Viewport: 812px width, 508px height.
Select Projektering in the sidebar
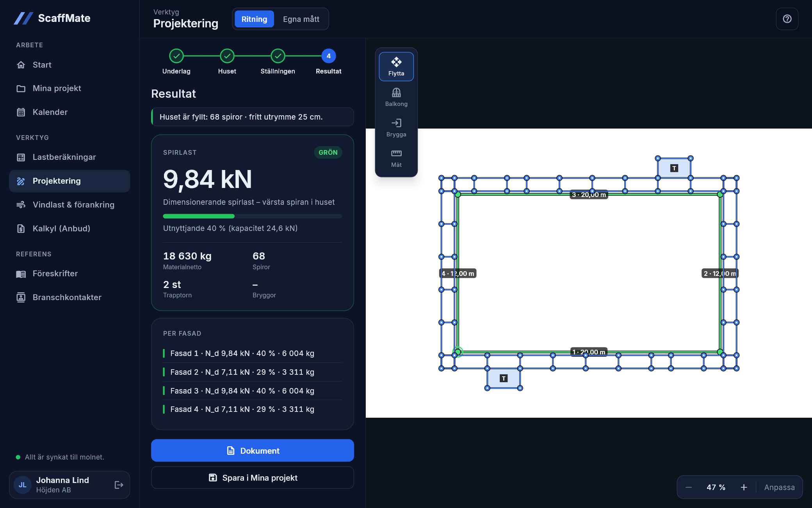69,181
